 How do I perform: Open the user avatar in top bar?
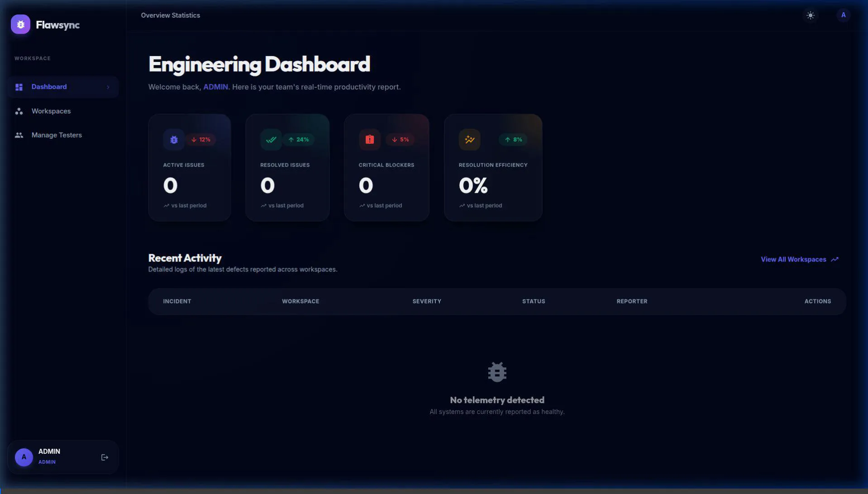843,15
